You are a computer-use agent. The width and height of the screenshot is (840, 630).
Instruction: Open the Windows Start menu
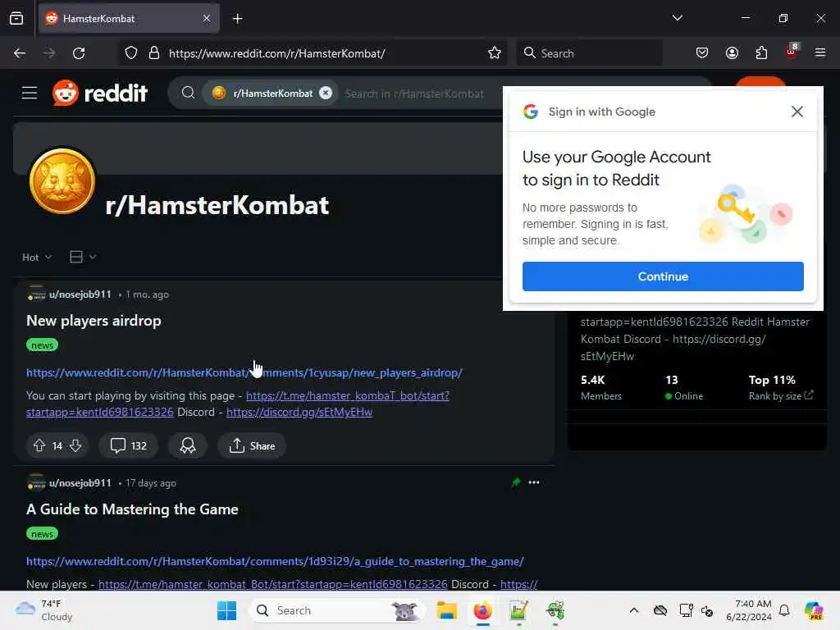[x=226, y=610]
